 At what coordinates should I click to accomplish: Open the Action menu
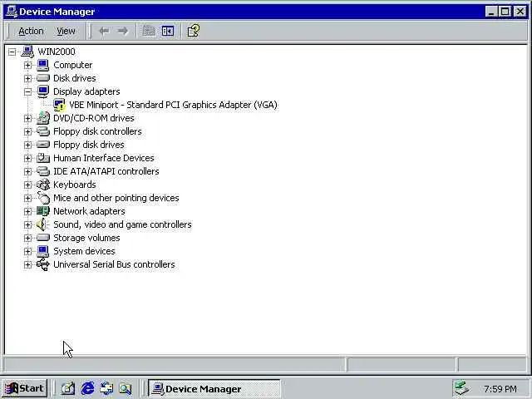31,32
